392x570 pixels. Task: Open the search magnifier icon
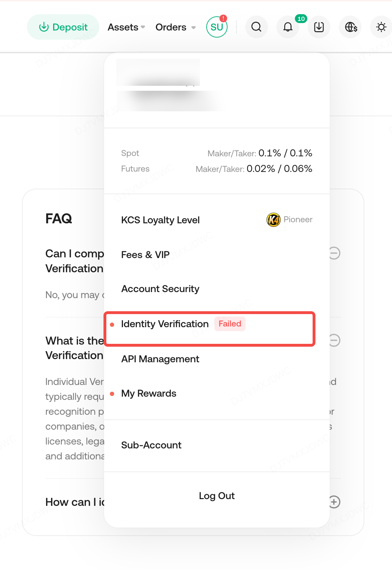(x=256, y=27)
